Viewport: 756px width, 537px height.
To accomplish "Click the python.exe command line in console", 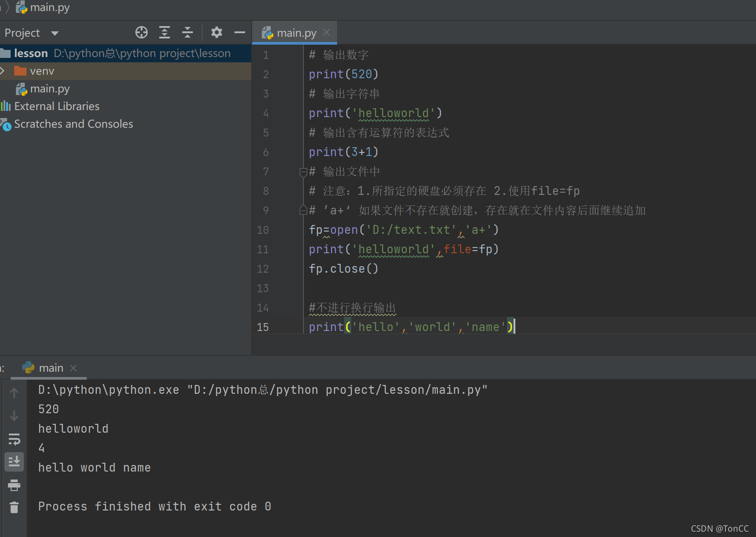I will pyautogui.click(x=263, y=390).
